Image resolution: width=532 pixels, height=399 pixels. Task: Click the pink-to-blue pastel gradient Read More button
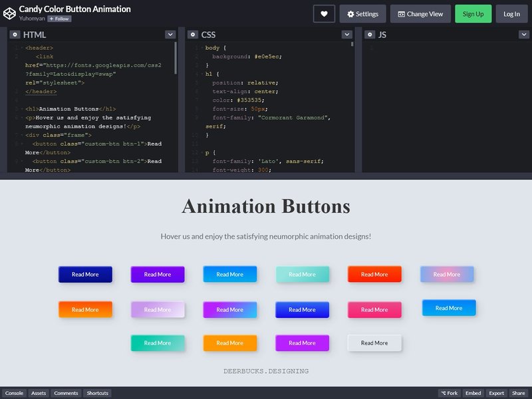pyautogui.click(x=447, y=274)
